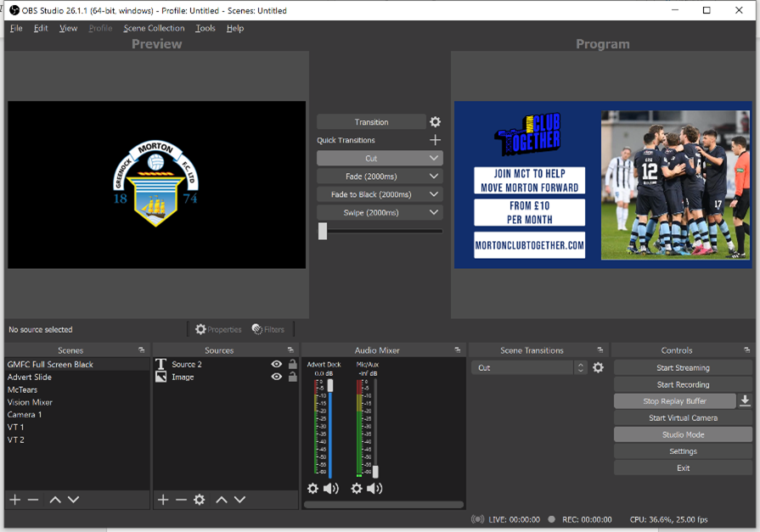The height and width of the screenshot is (532, 760).
Task: Save replay buffer with download icon
Action: [x=745, y=400]
